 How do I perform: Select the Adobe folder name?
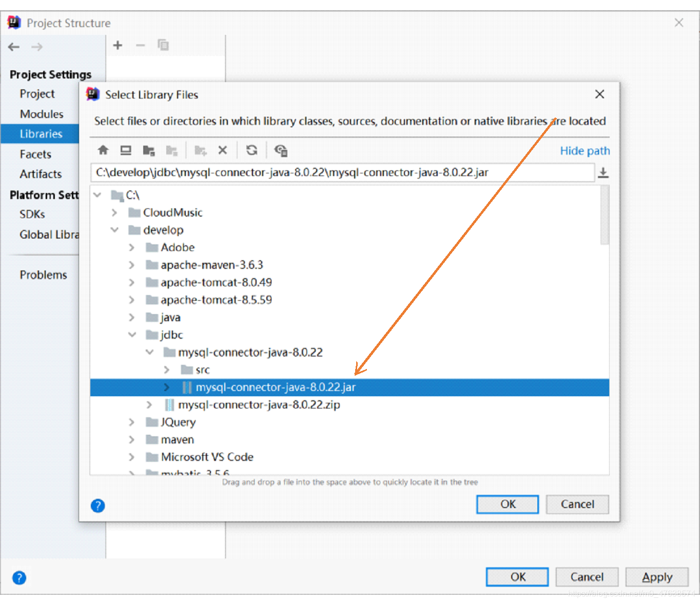(x=178, y=247)
